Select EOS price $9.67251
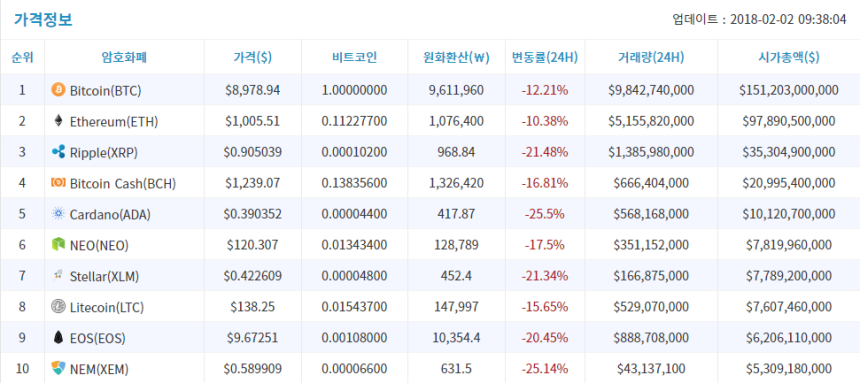Image resolution: width=860 pixels, height=383 pixels. coord(253,337)
